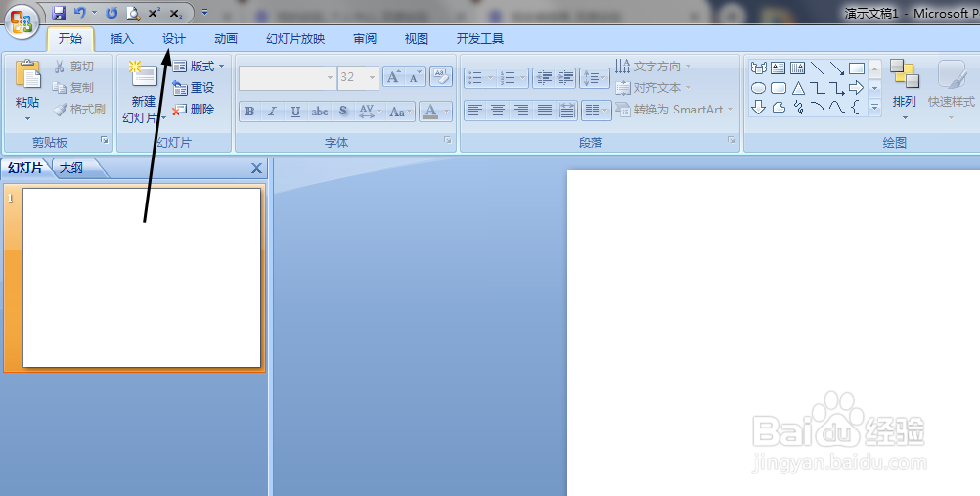Toggle underline formatting
The image size is (980, 496).
pos(295,112)
